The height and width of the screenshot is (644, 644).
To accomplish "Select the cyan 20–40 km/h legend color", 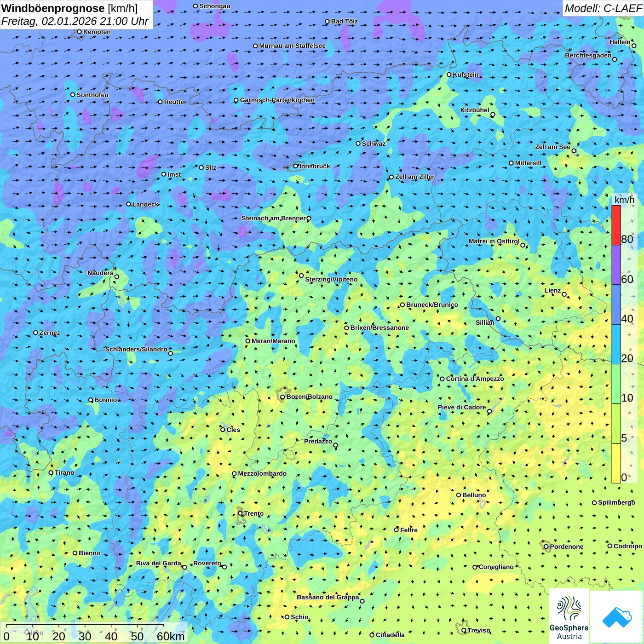I will click(x=616, y=344).
